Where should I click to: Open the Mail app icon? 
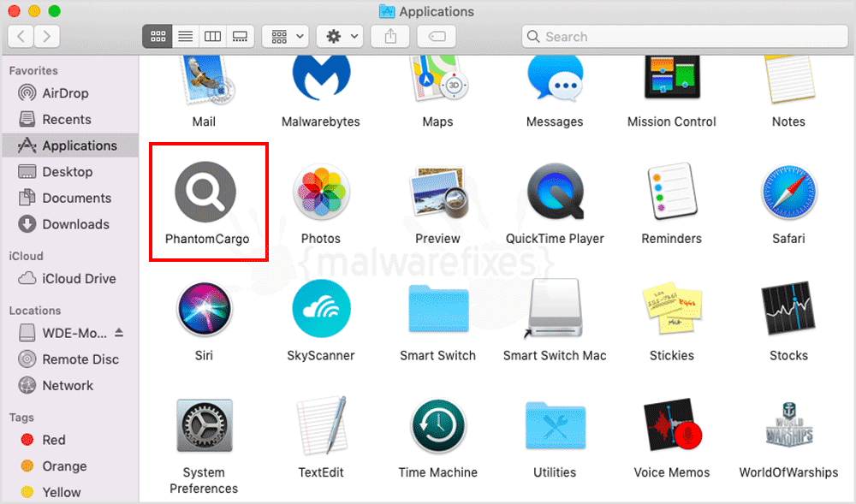(205, 80)
